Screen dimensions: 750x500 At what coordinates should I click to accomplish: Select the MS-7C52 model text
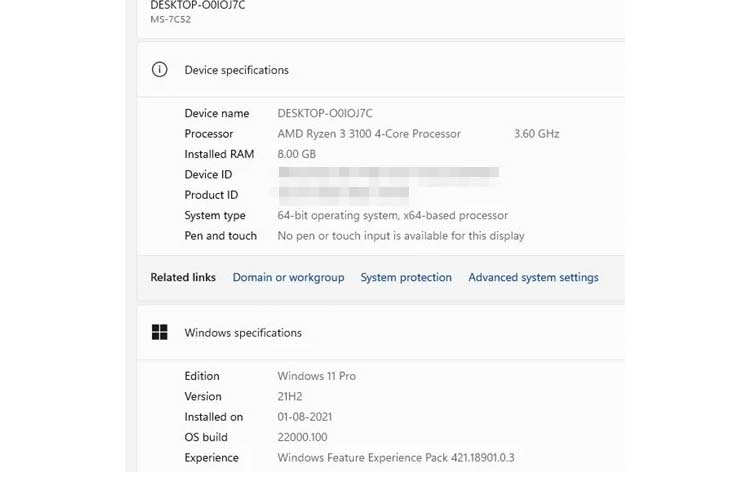tap(171, 20)
